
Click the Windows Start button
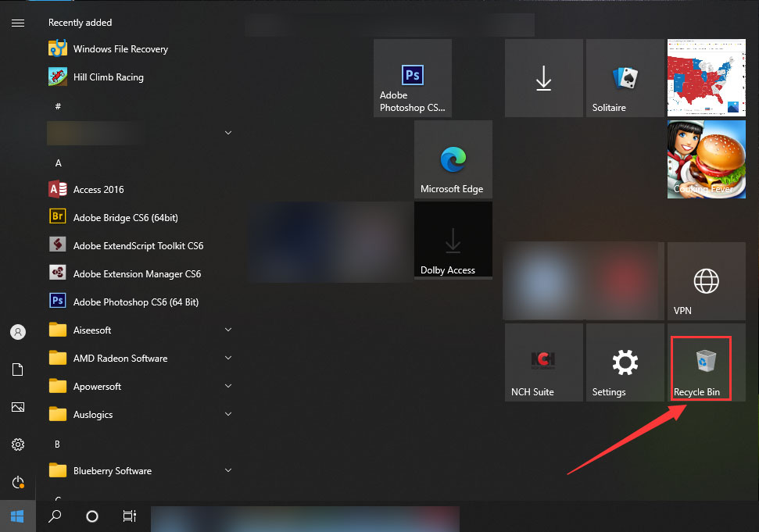click(17, 516)
